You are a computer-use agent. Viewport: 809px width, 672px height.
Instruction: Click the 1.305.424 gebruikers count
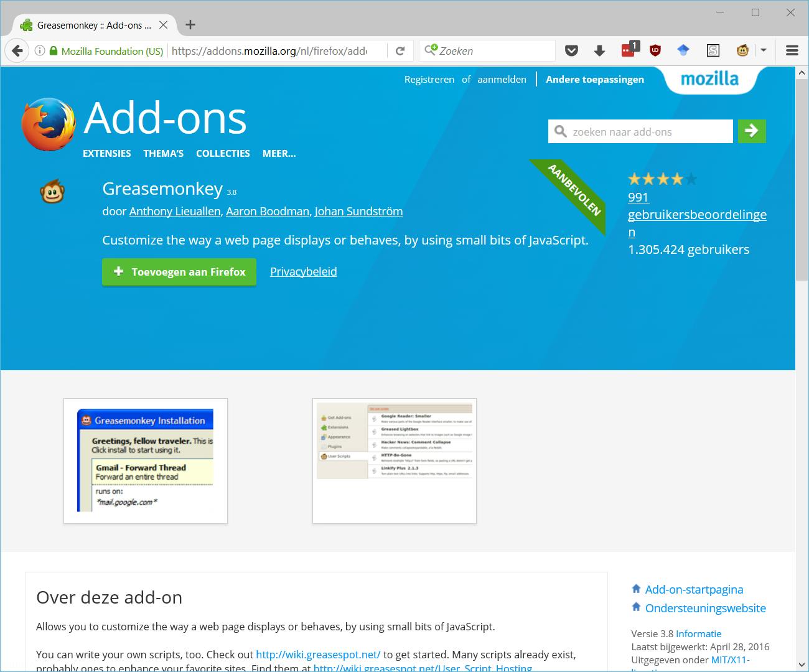coord(689,250)
